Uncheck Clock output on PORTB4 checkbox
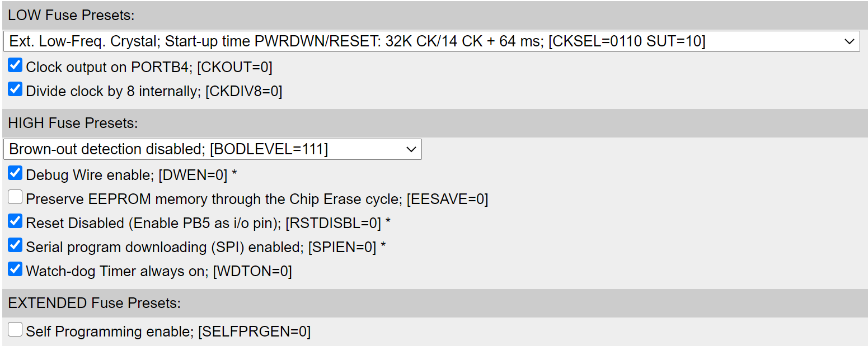The image size is (868, 346). click(x=15, y=66)
